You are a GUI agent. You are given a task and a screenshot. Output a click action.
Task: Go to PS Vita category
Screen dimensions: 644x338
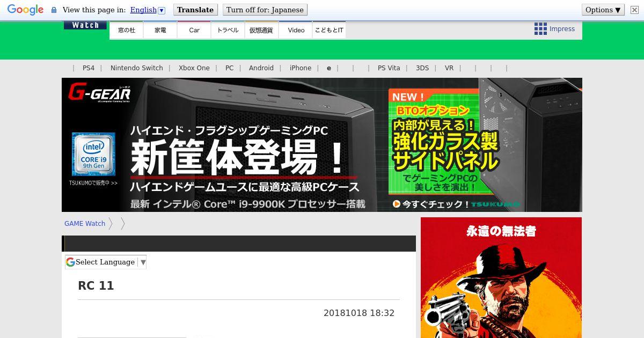(389, 68)
